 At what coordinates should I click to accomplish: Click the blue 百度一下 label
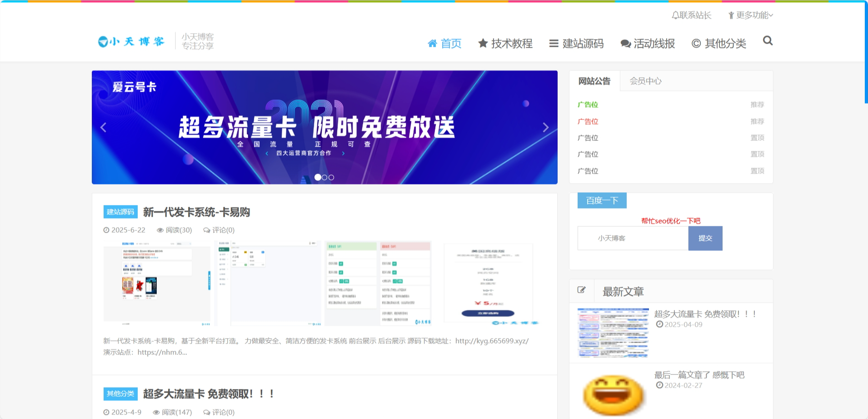[602, 200]
